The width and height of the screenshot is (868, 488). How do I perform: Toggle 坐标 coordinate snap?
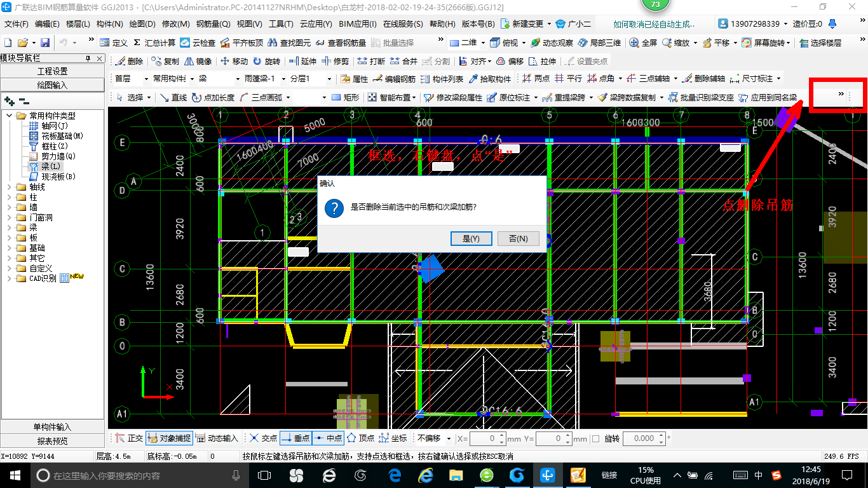pos(393,438)
